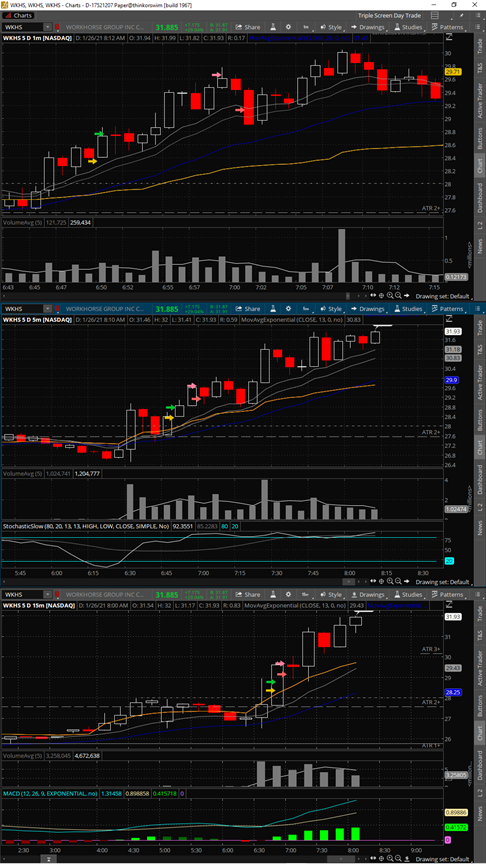Open Drawings menu in the 1m chart toolbar

(368, 26)
